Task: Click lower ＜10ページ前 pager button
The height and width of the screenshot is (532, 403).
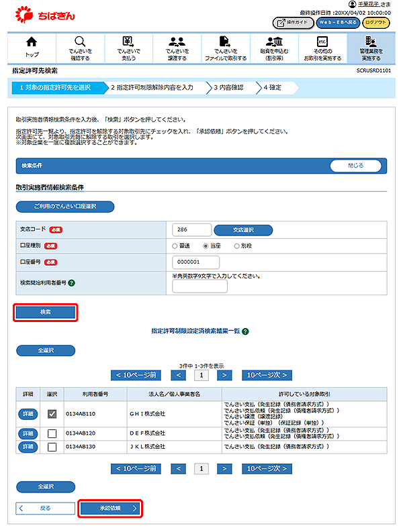Action: pos(136,469)
